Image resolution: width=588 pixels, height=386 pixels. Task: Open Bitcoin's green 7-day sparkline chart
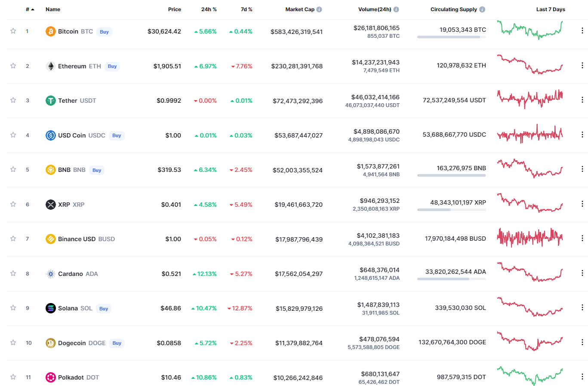tap(530, 30)
